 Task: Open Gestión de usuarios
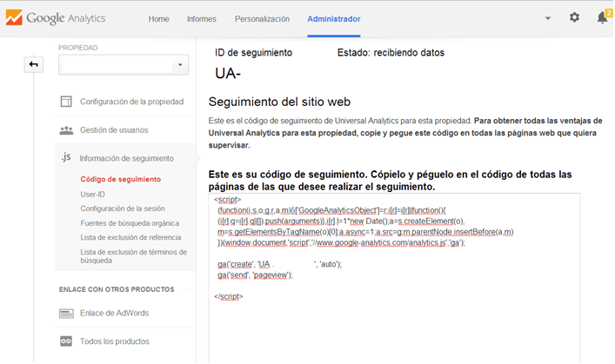pos(114,130)
